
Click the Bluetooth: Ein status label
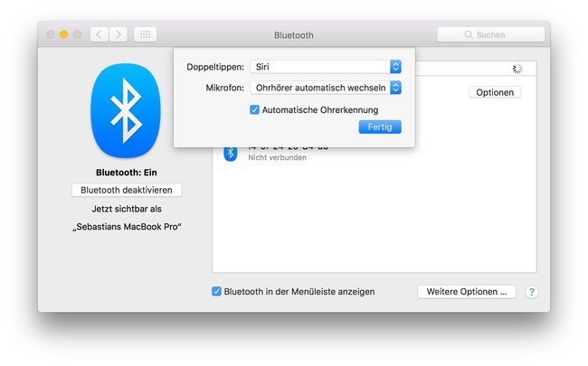pyautogui.click(x=127, y=173)
